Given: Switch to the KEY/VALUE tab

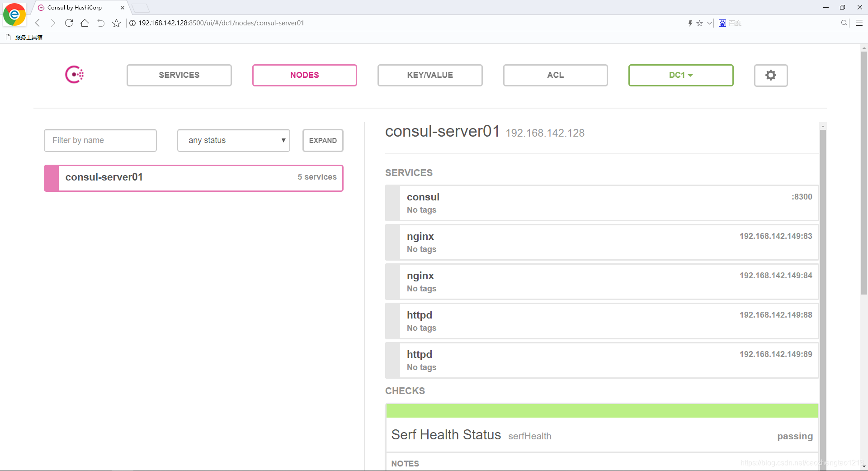Looking at the screenshot, I should [x=430, y=75].
